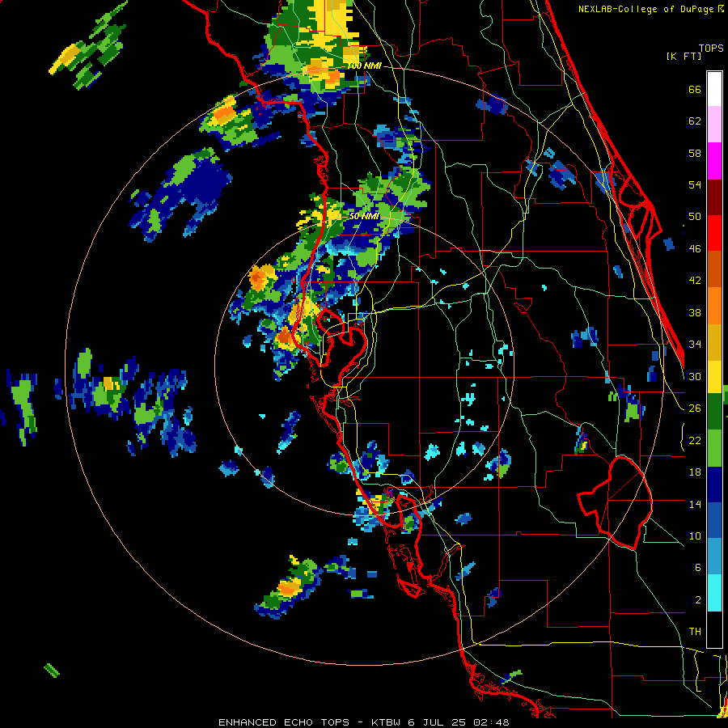Screen dimensions: 728x728
Task: Select the white 66 kft legend swatch
Action: [x=714, y=89]
